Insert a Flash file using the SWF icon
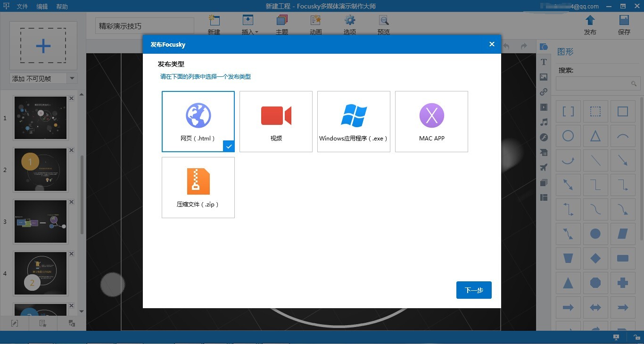 [544, 137]
